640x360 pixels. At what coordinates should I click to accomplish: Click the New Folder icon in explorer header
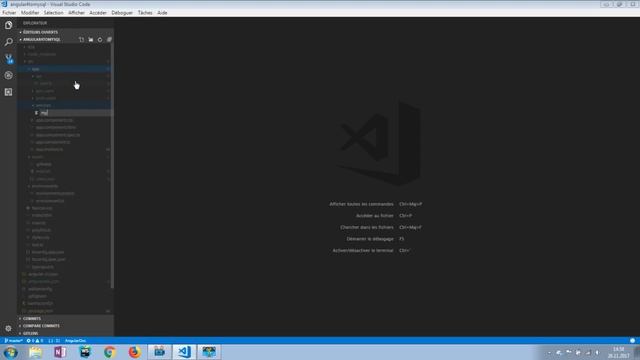tap(91, 40)
